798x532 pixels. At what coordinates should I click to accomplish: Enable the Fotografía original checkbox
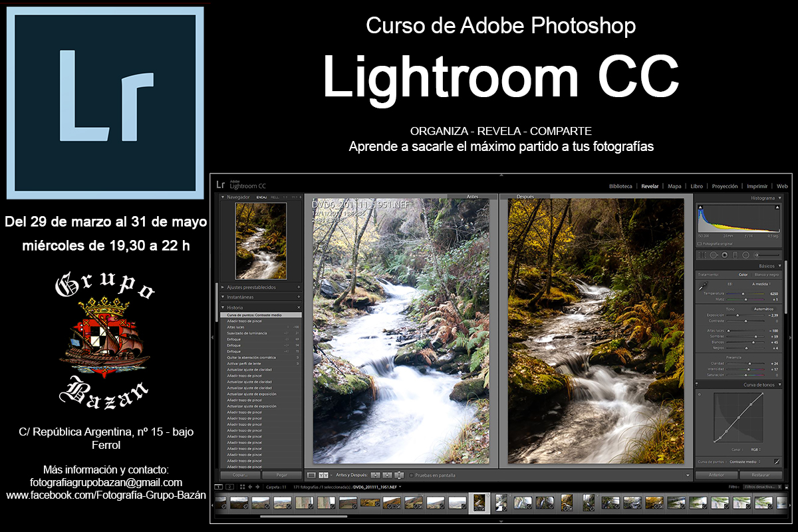700,243
